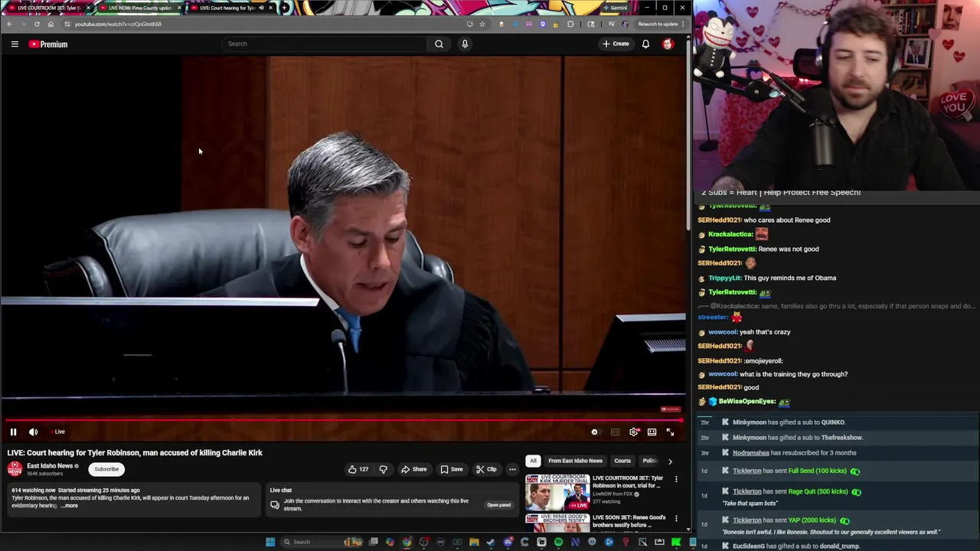Open the East Idaho News channel avatar
The height and width of the screenshot is (551, 980).
15,469
